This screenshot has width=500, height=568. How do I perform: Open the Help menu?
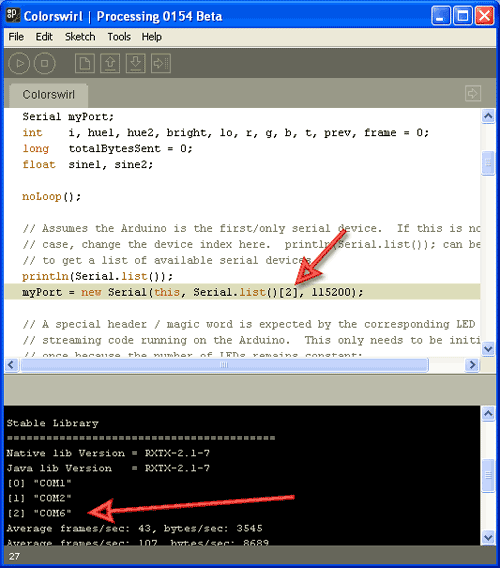[151, 37]
